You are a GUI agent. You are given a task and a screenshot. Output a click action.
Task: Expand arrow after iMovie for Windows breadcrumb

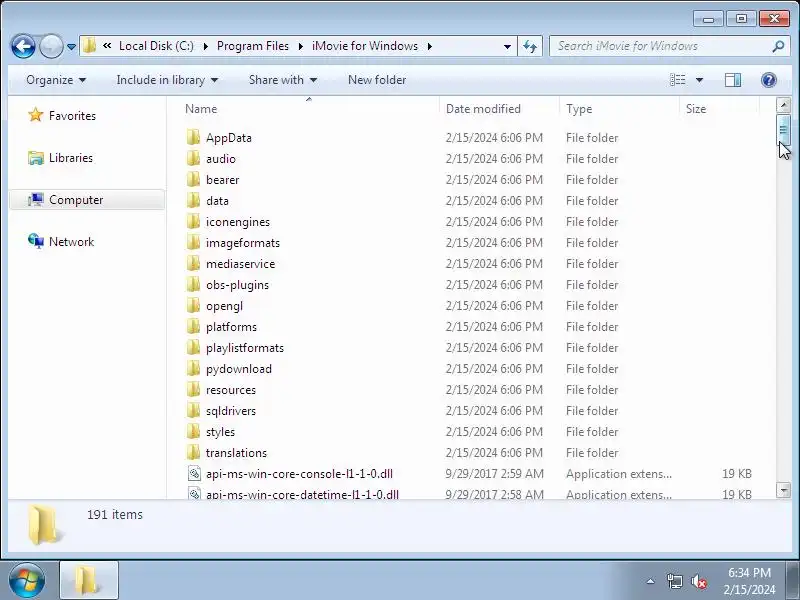pyautogui.click(x=430, y=46)
